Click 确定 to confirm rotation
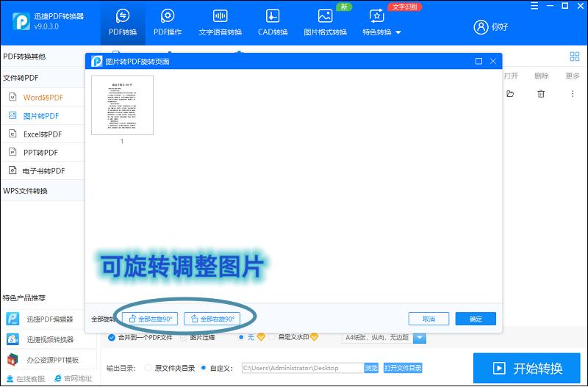 coord(476,319)
